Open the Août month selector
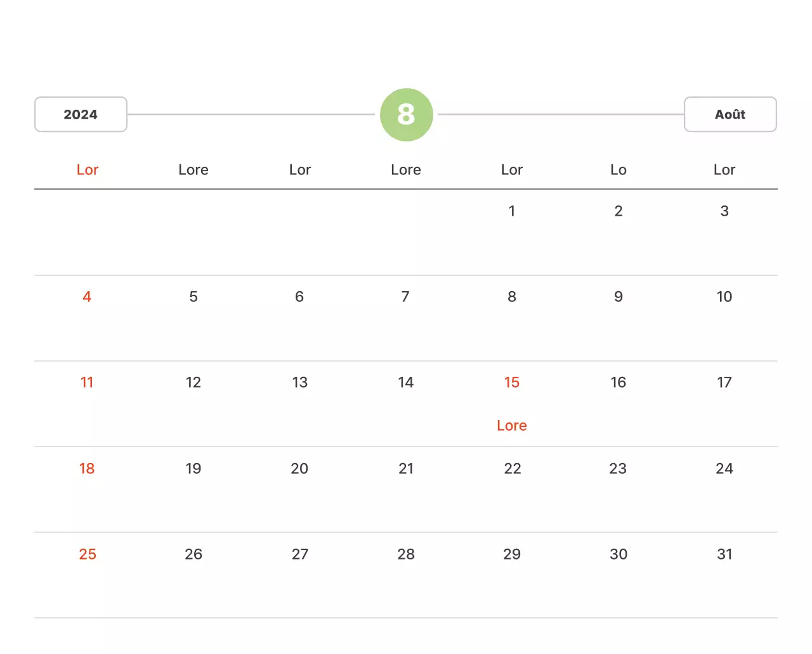This screenshot has height=654, width=812. 730,115
